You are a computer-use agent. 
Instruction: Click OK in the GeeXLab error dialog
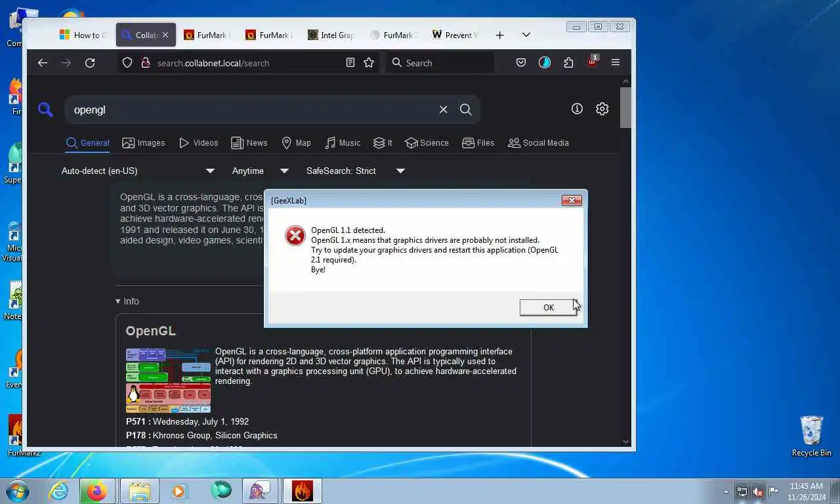point(548,307)
